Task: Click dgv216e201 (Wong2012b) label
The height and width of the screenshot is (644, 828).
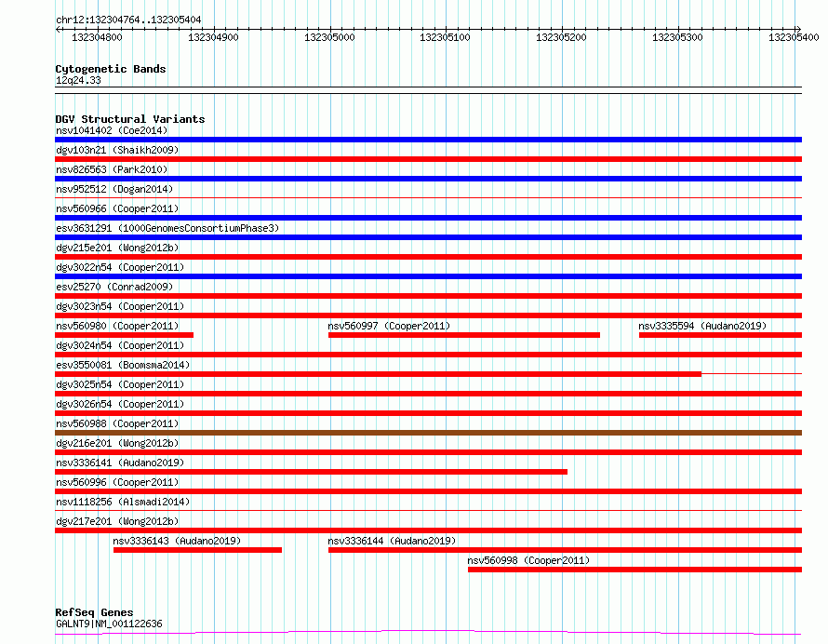Action: (117, 443)
